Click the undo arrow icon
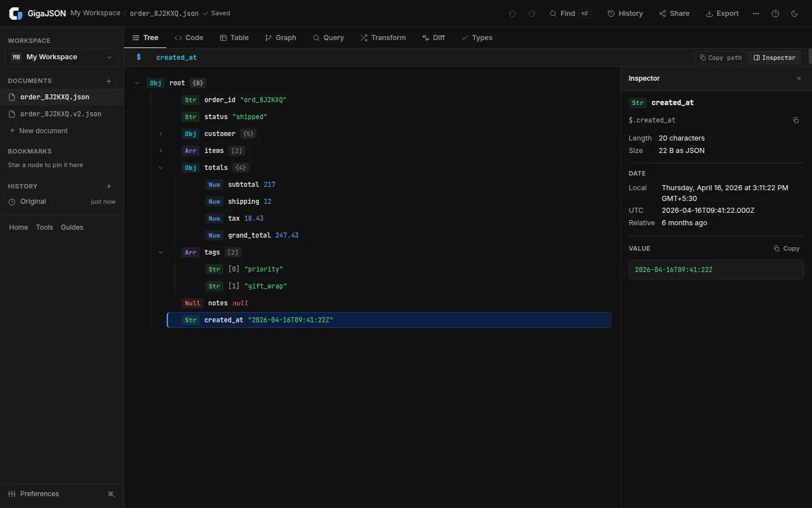Image resolution: width=812 pixels, height=508 pixels. (513, 14)
